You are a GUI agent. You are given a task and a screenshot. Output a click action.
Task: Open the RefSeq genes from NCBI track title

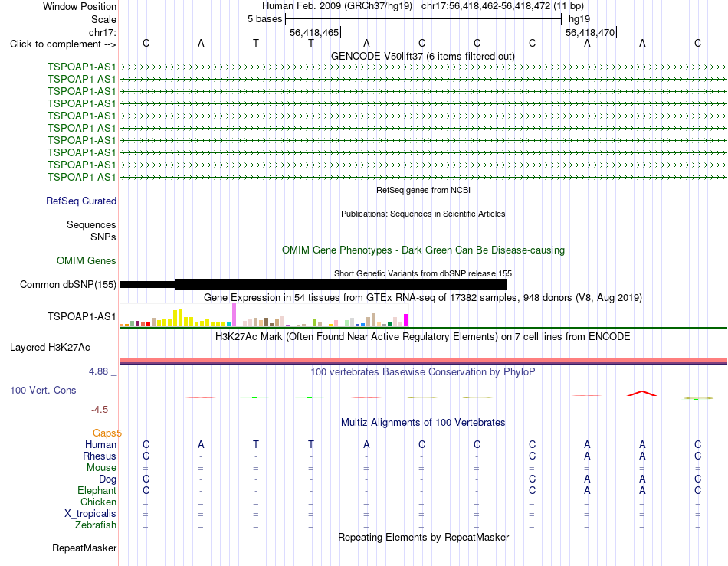[423, 190]
